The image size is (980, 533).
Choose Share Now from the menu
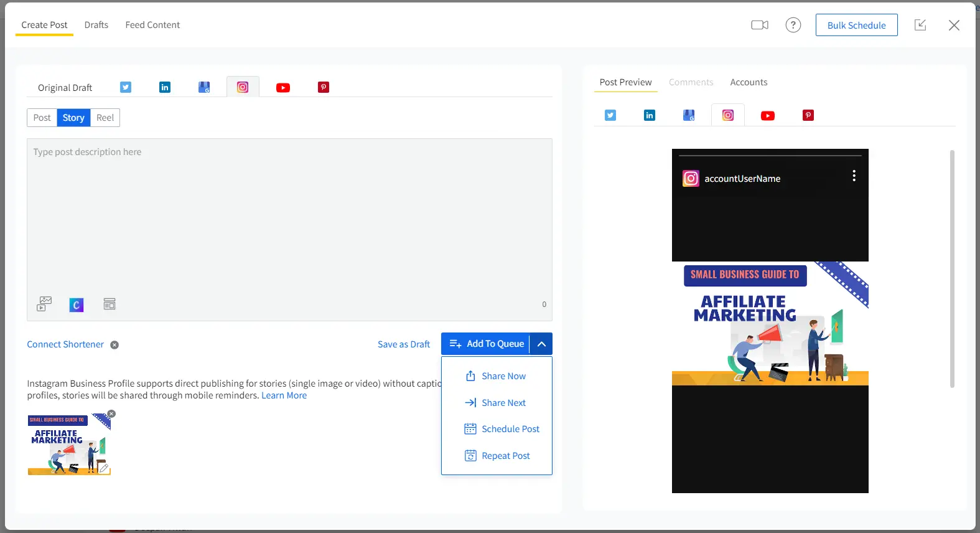pos(503,376)
